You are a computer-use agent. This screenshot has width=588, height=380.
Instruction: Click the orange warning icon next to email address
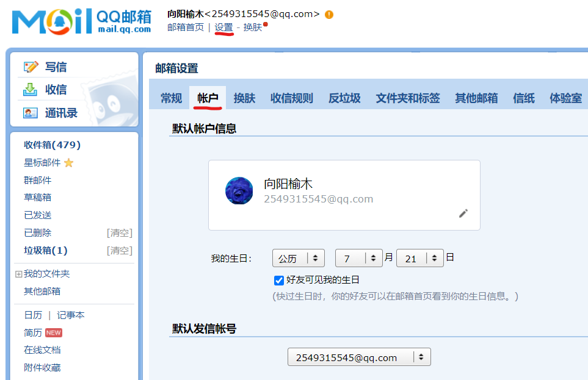pyautogui.click(x=329, y=15)
